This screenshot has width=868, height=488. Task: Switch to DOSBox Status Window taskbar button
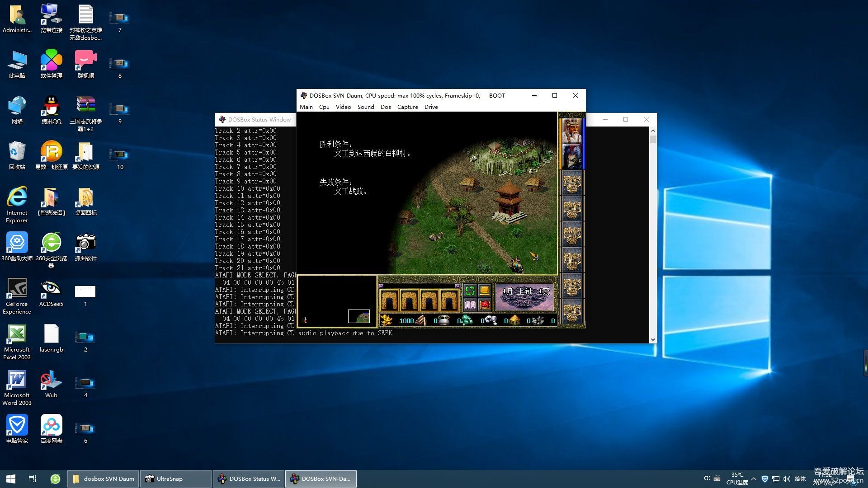point(248,479)
